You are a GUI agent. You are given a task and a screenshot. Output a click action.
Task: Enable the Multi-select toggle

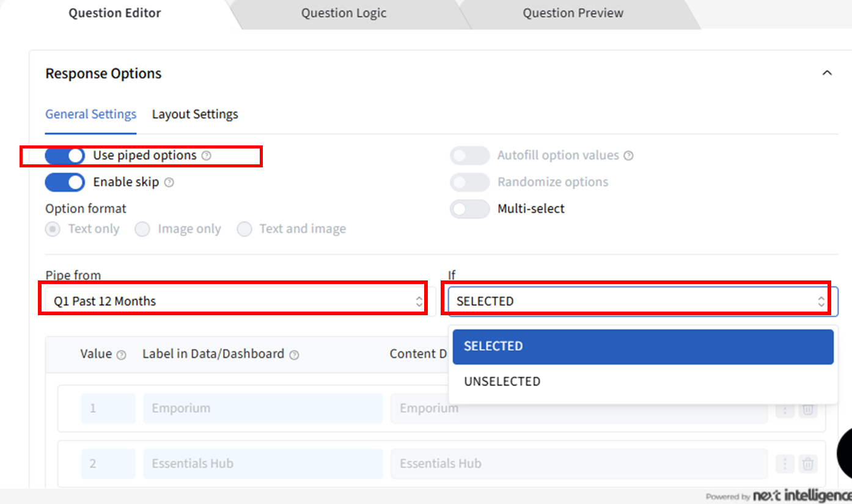tap(469, 209)
